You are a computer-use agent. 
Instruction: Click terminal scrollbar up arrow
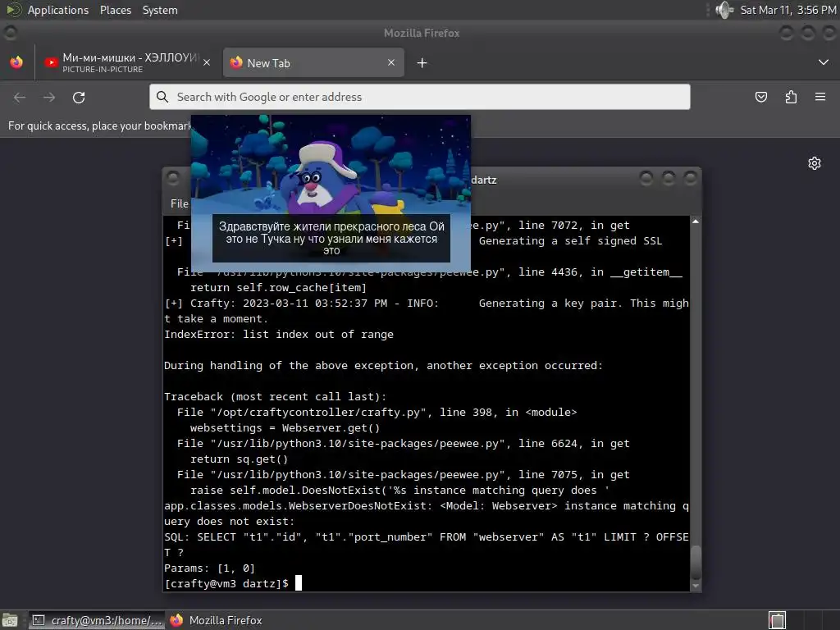pos(696,221)
